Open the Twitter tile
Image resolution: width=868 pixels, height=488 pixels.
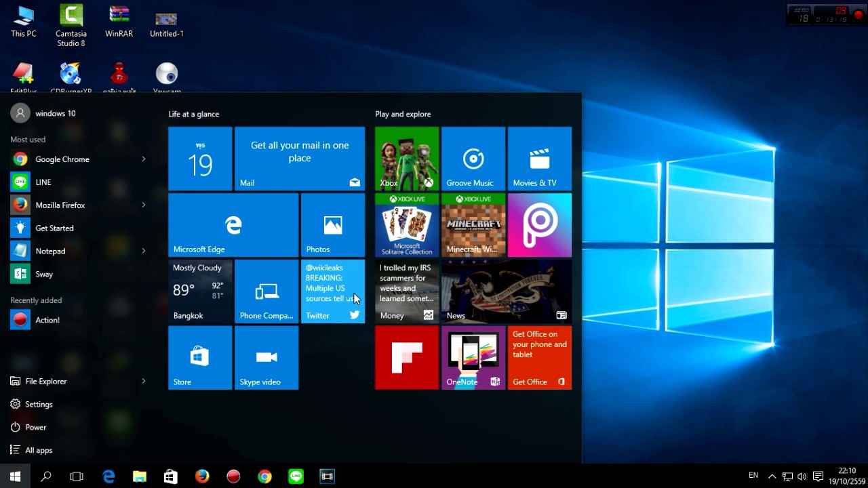pos(333,291)
